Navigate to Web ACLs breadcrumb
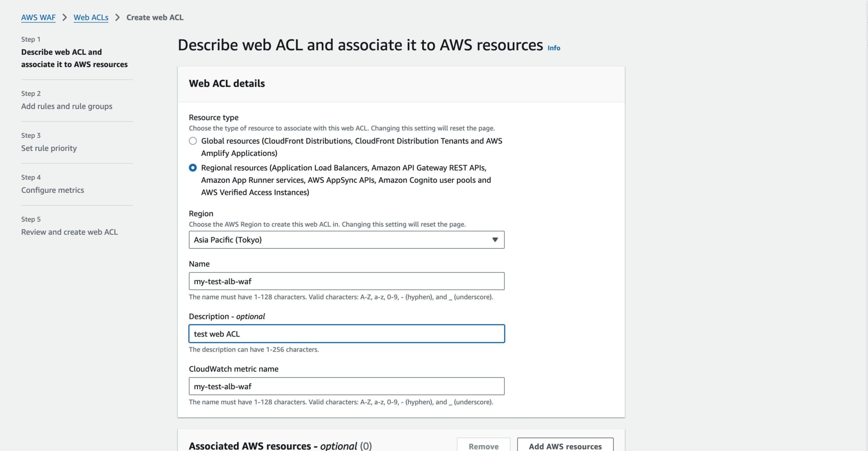 pyautogui.click(x=91, y=17)
